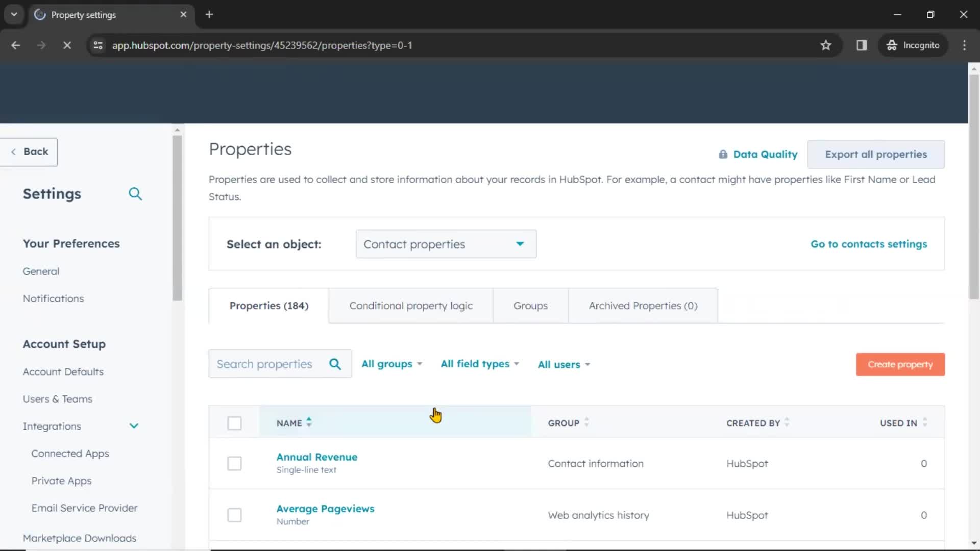Click the Create property button
The image size is (980, 551).
pyautogui.click(x=900, y=364)
